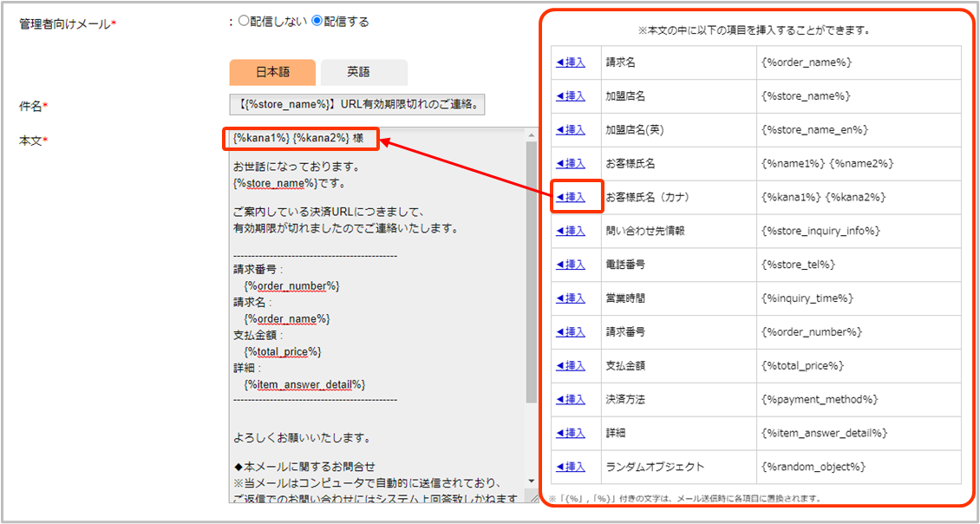The height and width of the screenshot is (524, 980).
Task: Insert the 請求番号 placeholder
Action: (x=571, y=332)
